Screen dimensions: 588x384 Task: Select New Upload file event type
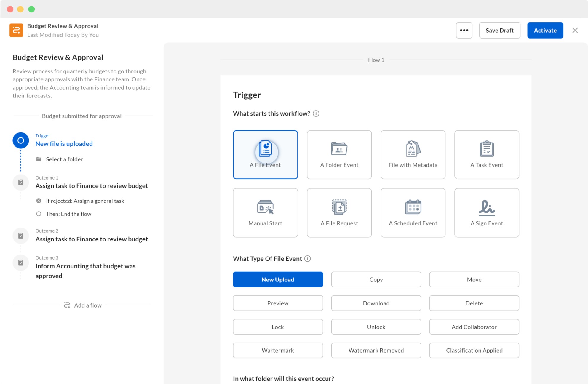click(278, 279)
